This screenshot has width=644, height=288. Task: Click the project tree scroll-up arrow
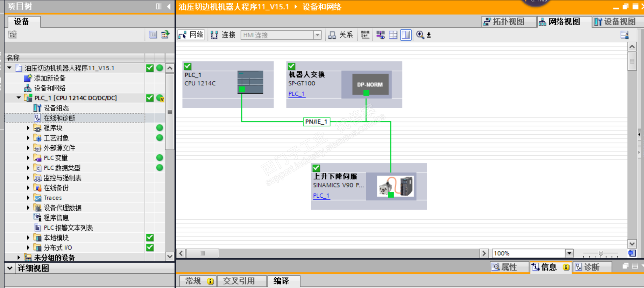pyautogui.click(x=170, y=68)
